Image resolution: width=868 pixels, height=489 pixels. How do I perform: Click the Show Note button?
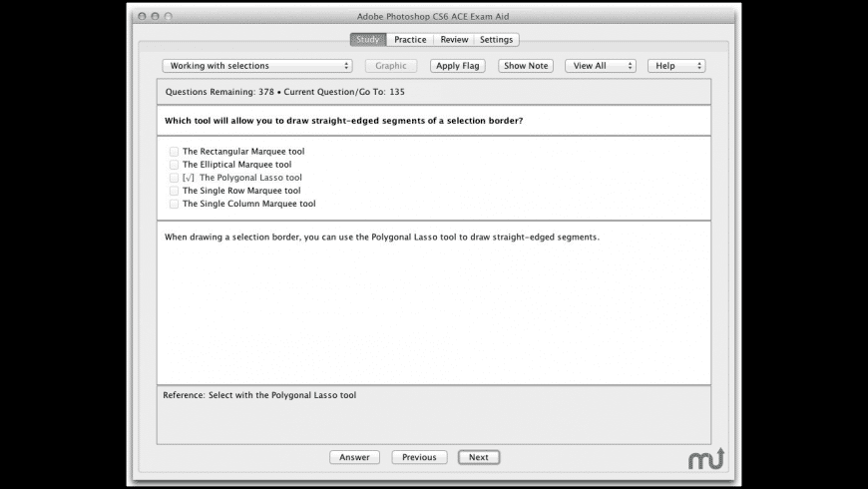(x=526, y=65)
